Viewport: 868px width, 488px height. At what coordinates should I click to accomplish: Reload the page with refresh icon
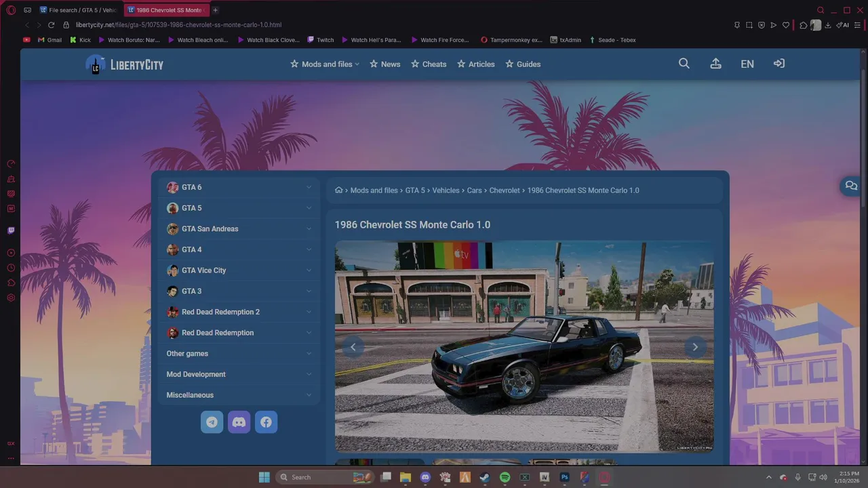(x=51, y=25)
